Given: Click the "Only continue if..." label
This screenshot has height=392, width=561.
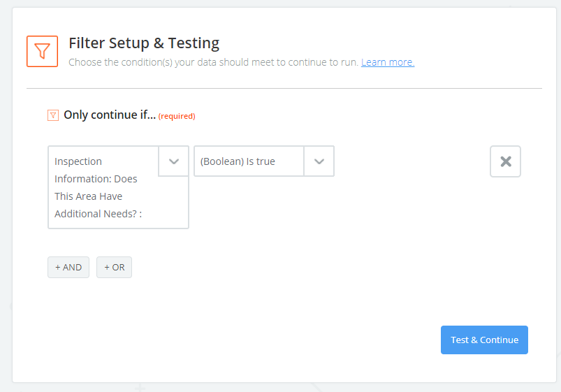Looking at the screenshot, I should click(110, 115).
